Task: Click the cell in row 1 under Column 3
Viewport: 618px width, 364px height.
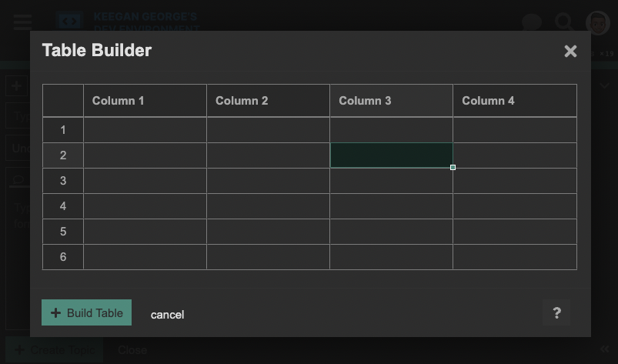Action: pos(392,130)
